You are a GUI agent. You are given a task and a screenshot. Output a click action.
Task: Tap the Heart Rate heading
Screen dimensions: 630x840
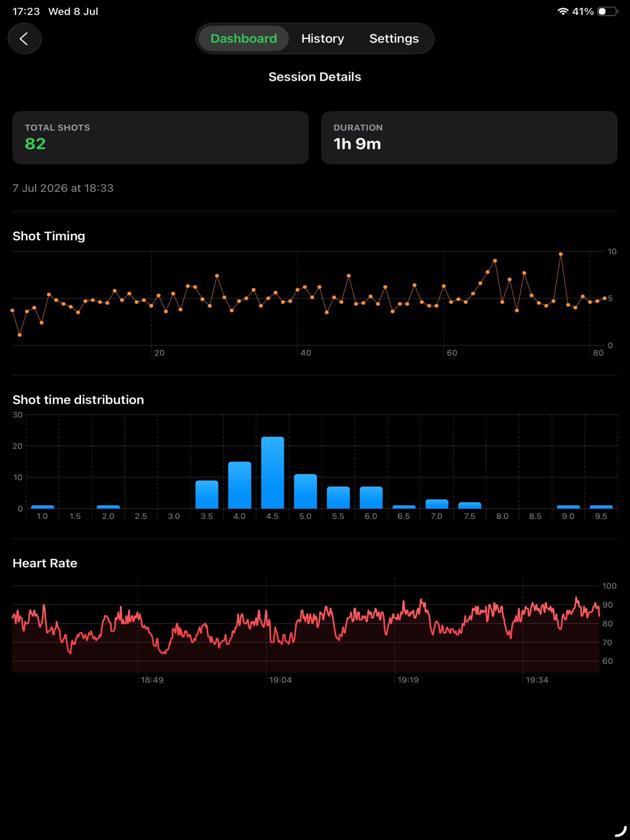tap(45, 563)
